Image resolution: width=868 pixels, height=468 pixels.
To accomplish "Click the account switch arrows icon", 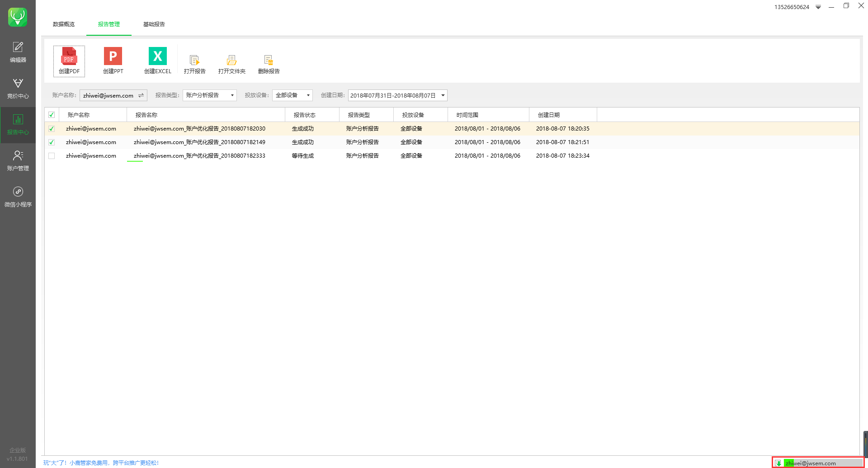I will click(x=141, y=95).
